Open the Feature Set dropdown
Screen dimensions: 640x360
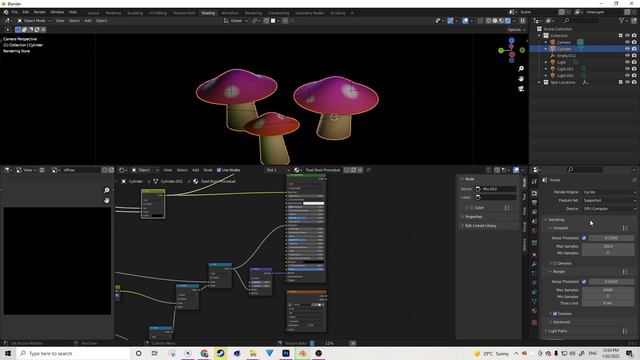609,200
